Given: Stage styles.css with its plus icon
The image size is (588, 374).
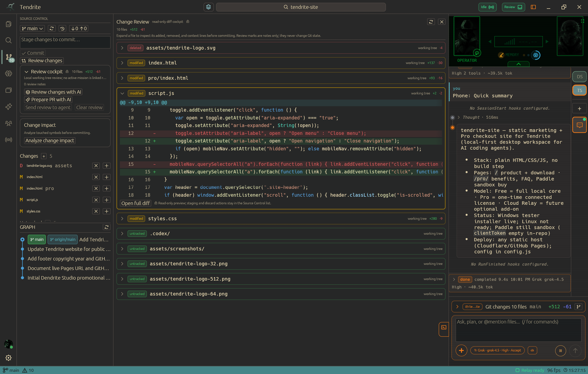Looking at the screenshot, I should [x=107, y=211].
